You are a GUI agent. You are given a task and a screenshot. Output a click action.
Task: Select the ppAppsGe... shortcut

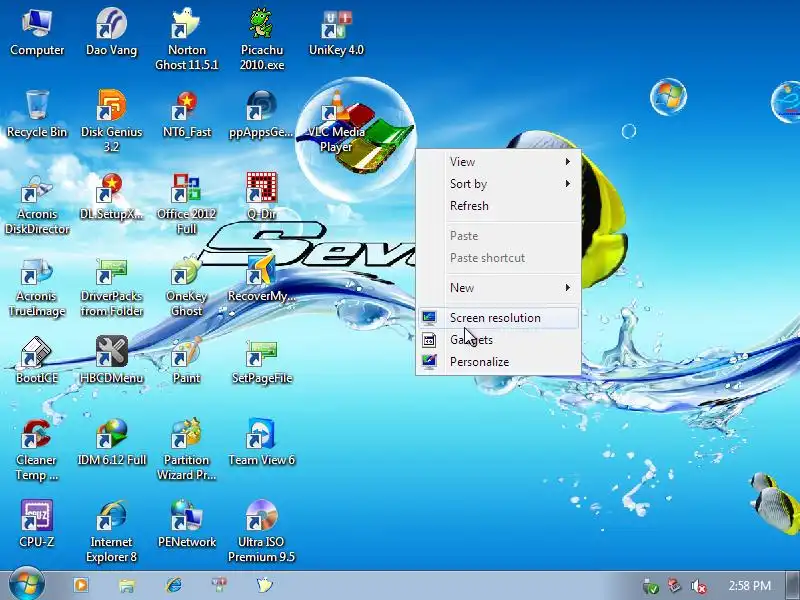pos(261,114)
